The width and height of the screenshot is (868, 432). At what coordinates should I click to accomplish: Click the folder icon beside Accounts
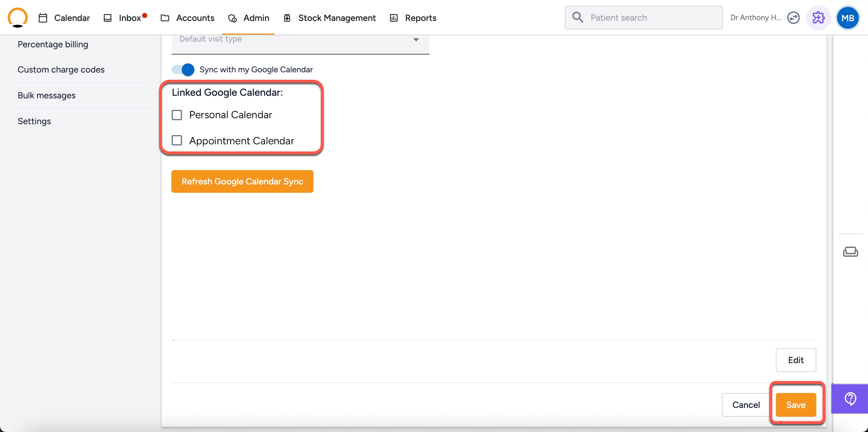click(x=165, y=18)
